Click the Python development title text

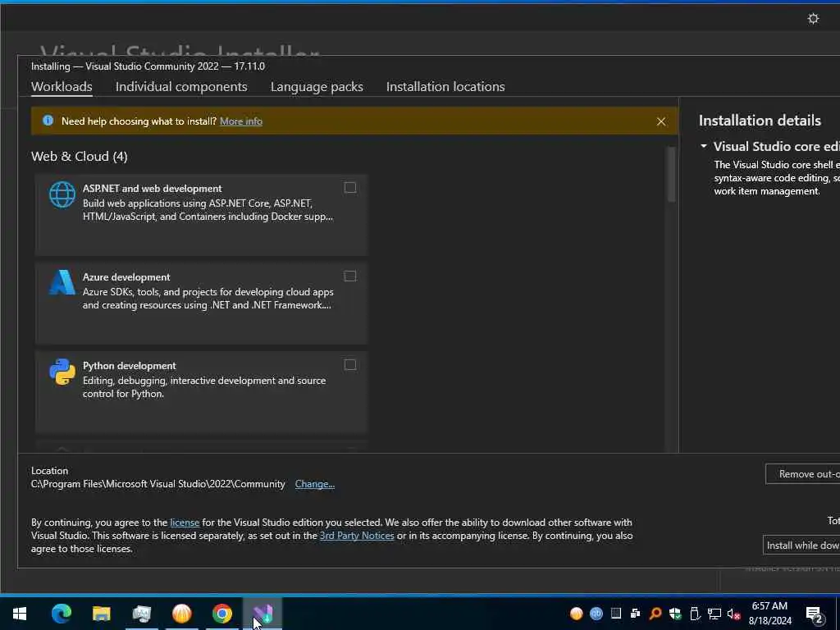[129, 365]
